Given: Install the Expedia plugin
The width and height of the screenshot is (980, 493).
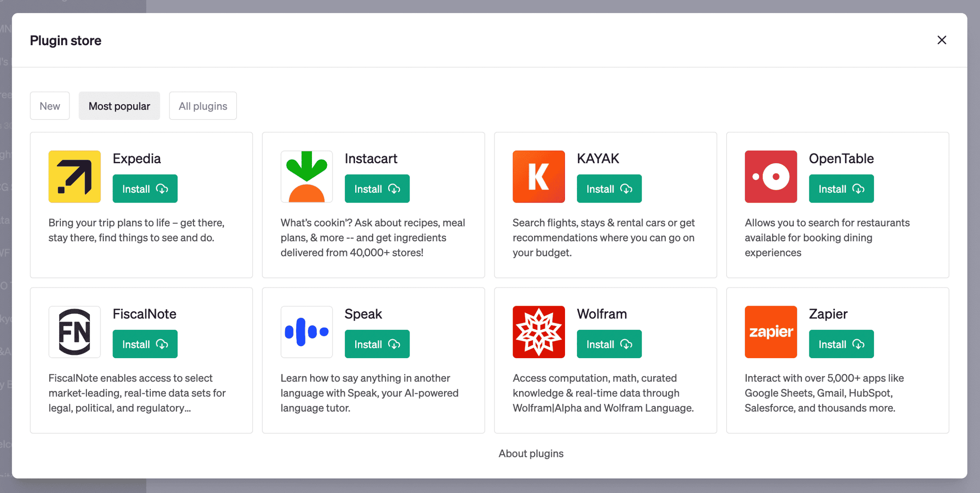Looking at the screenshot, I should click(x=145, y=188).
